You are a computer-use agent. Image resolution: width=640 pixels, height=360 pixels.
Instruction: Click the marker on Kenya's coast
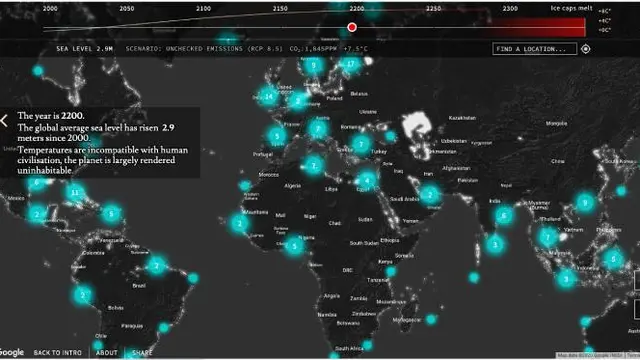point(391,271)
